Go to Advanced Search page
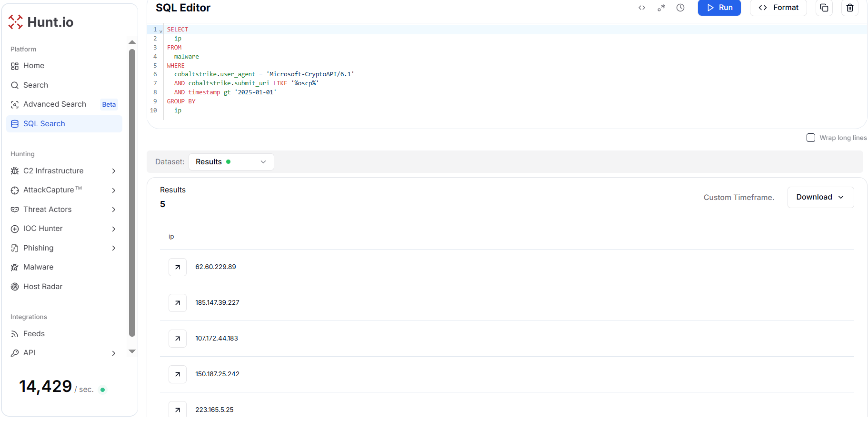 (55, 104)
